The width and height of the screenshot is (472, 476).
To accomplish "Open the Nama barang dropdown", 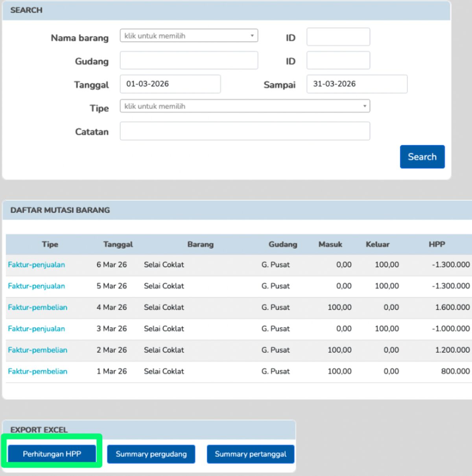I will 189,36.
